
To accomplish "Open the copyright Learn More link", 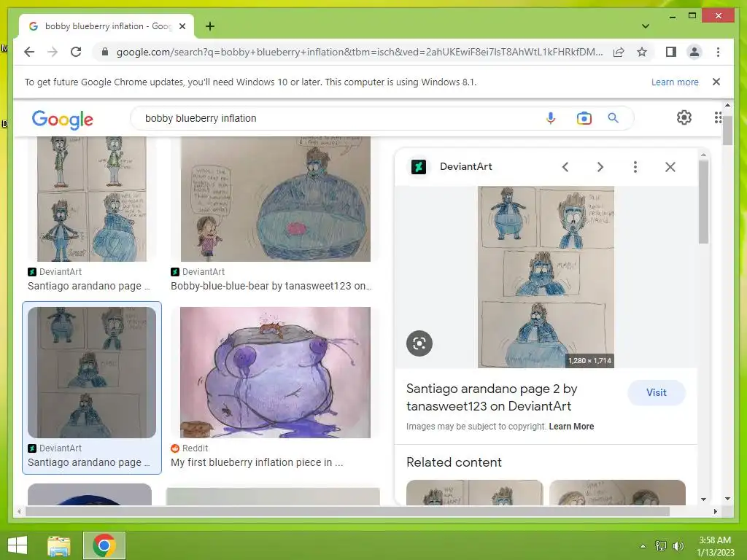I will pyautogui.click(x=571, y=427).
